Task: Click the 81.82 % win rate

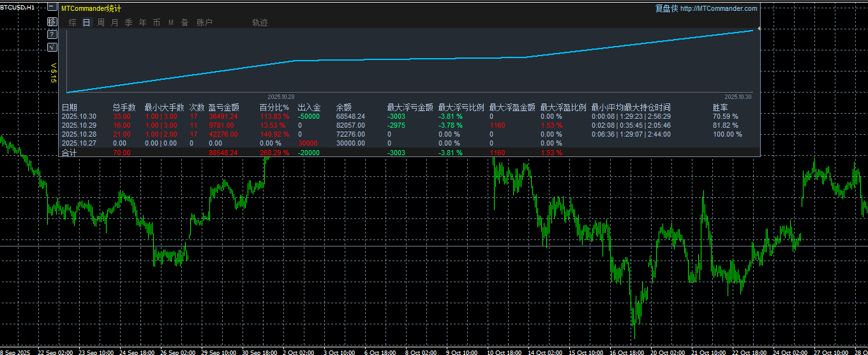Action: coord(726,125)
